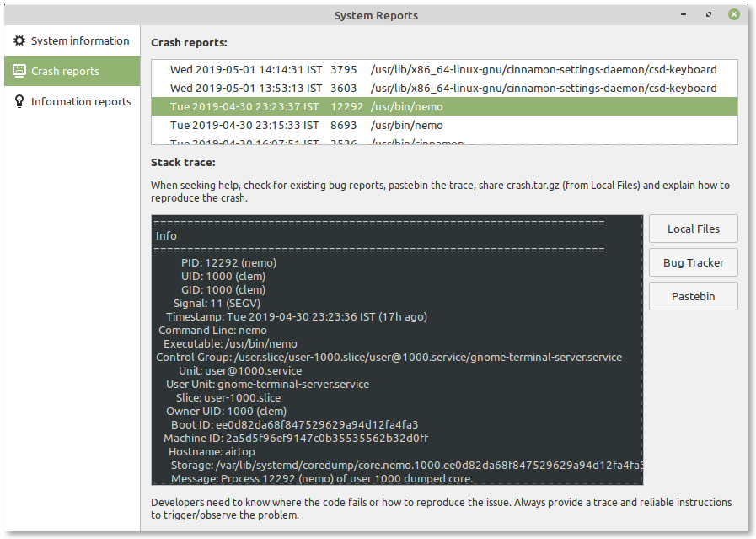Select the partially visible cinnamon crash entry

[379, 142]
